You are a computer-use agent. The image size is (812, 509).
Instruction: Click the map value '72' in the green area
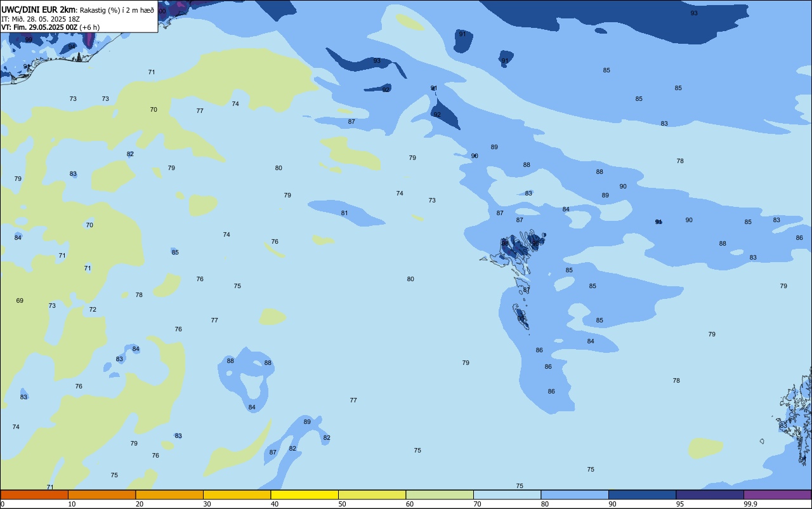pyautogui.click(x=93, y=310)
